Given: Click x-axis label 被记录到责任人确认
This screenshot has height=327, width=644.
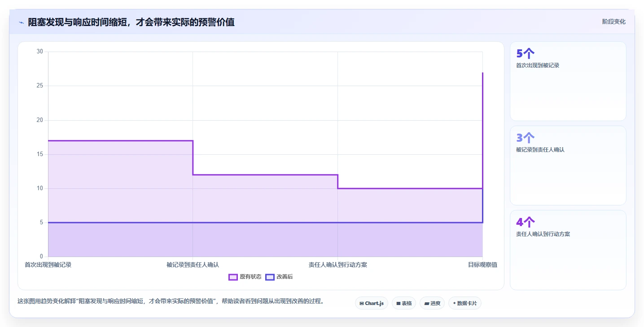Looking at the screenshot, I should (x=193, y=265).
